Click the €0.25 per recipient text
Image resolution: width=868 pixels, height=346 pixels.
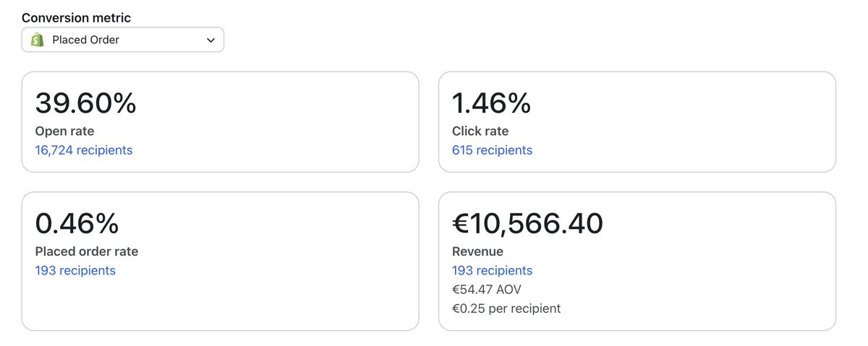point(506,308)
